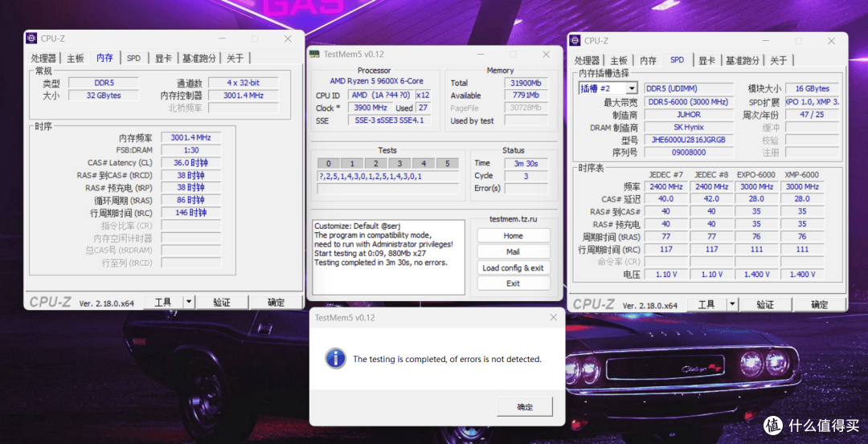The image size is (868, 444).
Task: Switch to 显卡 tab in right CPU-Z
Action: (x=707, y=60)
